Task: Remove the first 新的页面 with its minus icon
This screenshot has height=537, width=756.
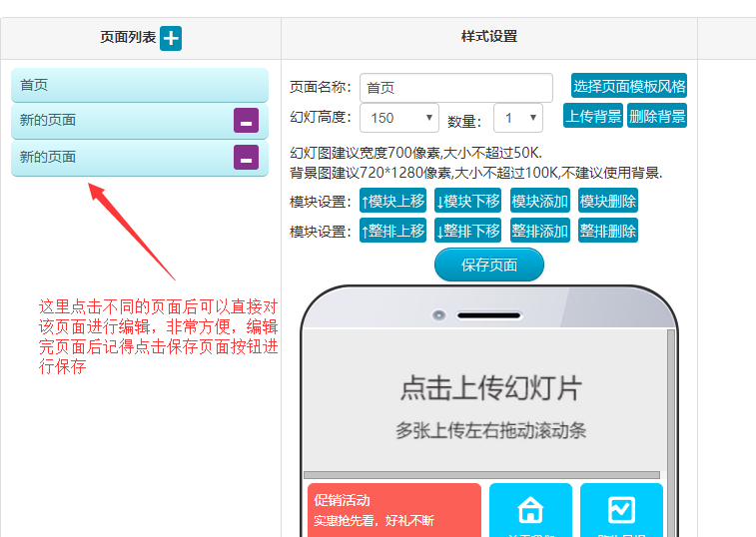Action: click(246, 121)
